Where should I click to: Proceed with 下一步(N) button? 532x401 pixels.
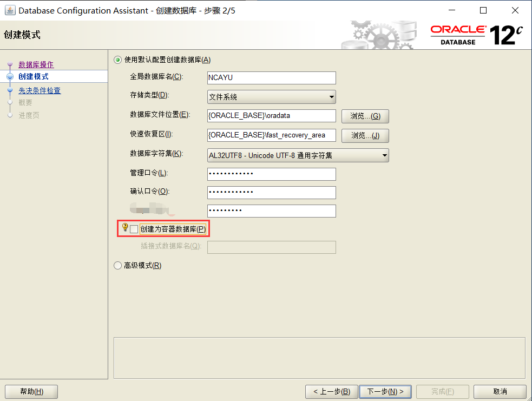(x=385, y=391)
